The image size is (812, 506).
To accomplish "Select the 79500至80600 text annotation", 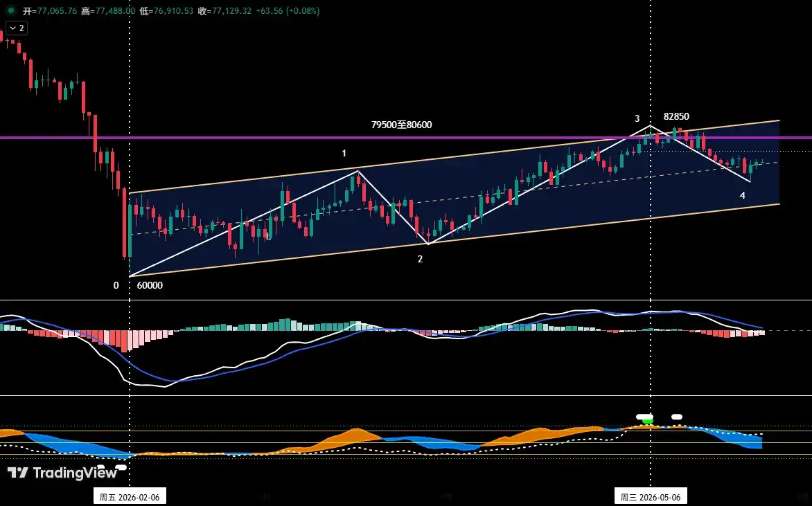I will (x=401, y=125).
